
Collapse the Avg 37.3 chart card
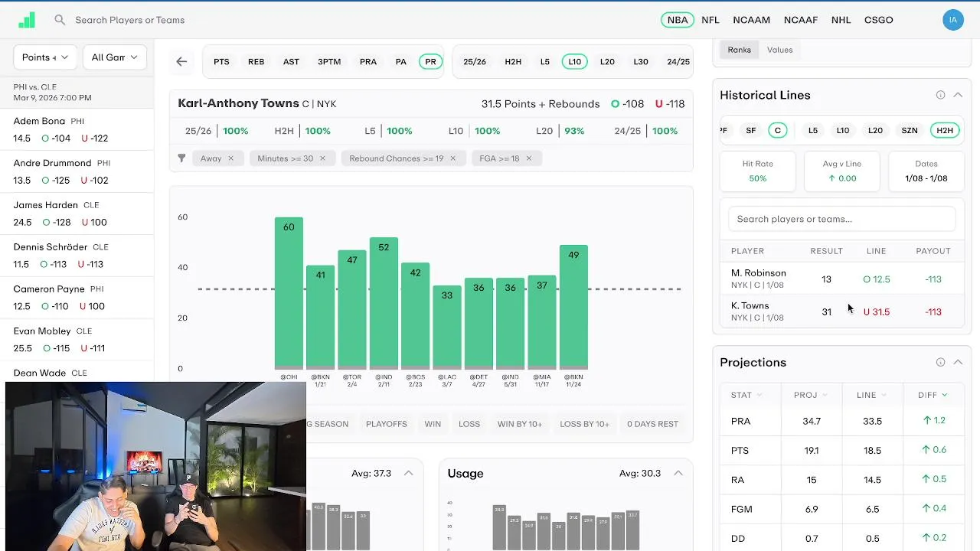409,473
